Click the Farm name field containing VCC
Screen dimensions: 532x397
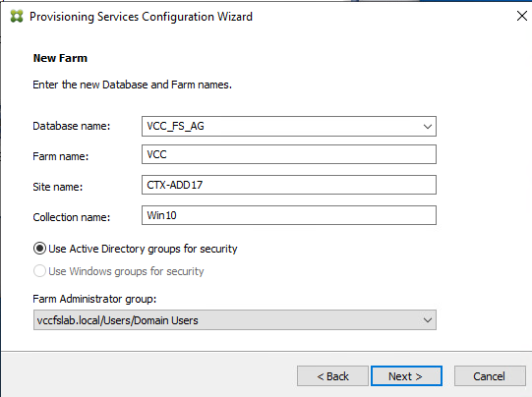click(x=289, y=154)
